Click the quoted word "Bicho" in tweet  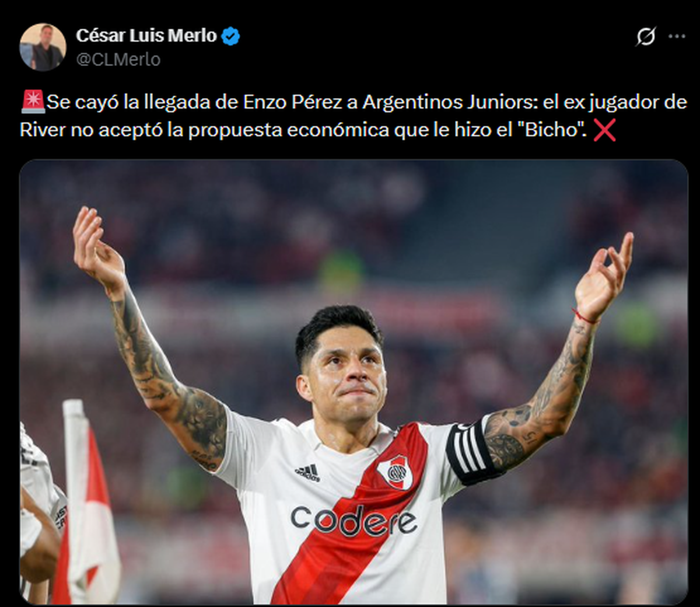click(551, 130)
